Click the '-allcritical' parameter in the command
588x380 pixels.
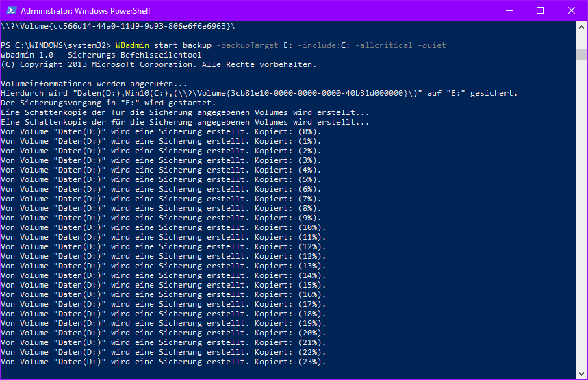[x=383, y=45]
